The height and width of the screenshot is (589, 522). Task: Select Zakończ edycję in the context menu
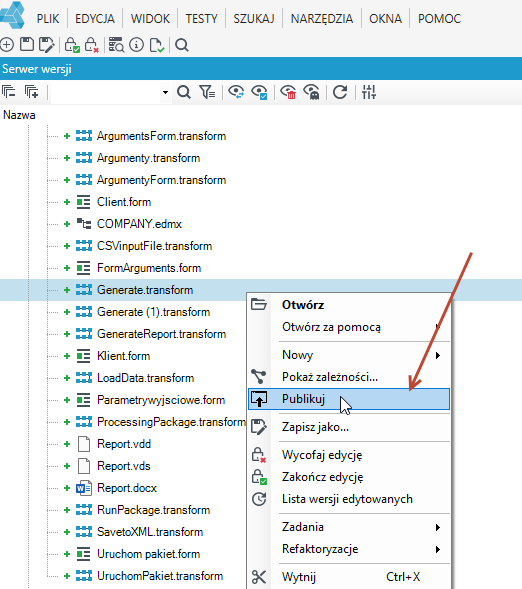coord(349,477)
